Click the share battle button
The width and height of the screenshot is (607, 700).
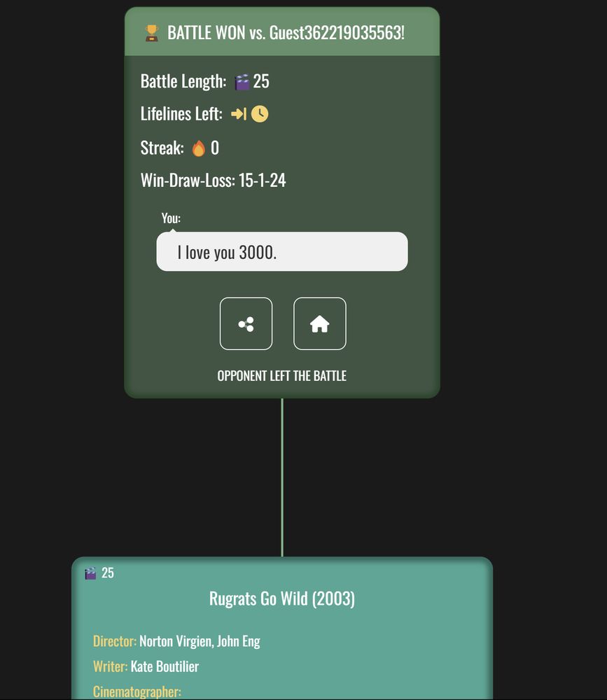point(246,323)
